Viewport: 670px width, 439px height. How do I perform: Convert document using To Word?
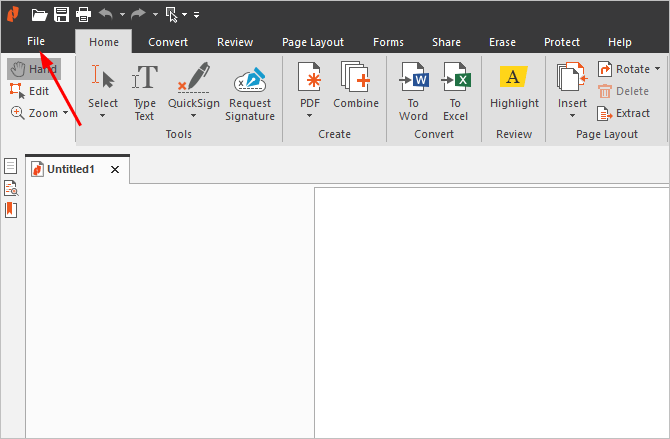pos(413,91)
